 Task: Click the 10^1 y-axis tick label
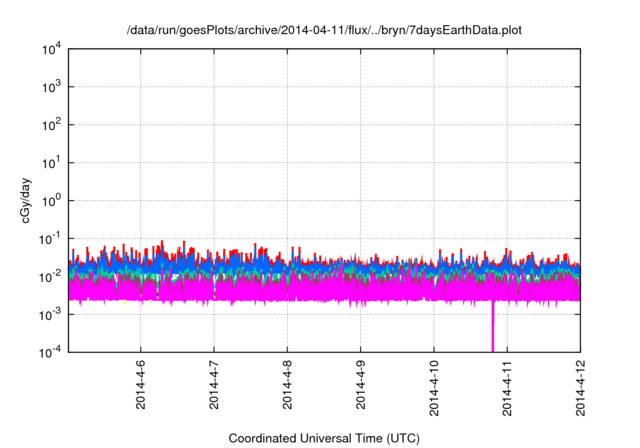click(51, 163)
